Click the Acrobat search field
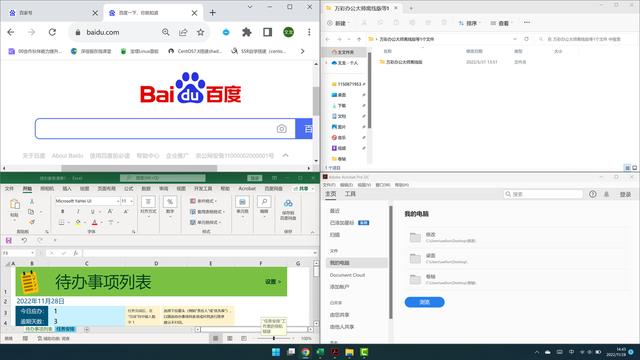Screen dimensions: 640x360 click(x=543, y=194)
